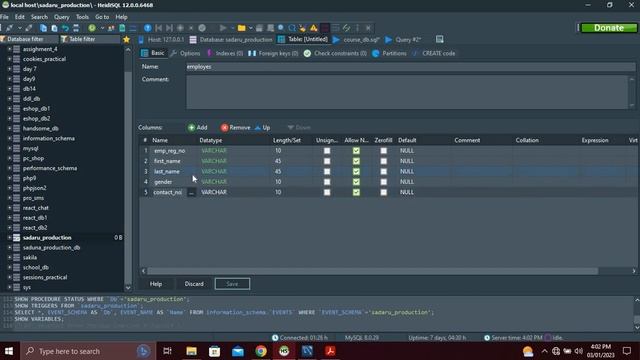
Task: Open the Tools menu
Action: [x=82, y=17]
